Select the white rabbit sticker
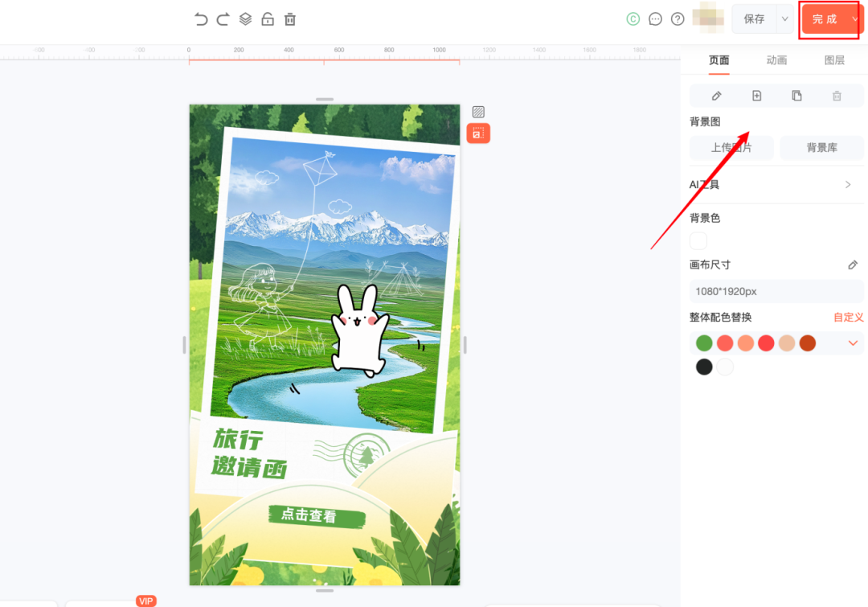The image size is (868, 607). point(360,330)
